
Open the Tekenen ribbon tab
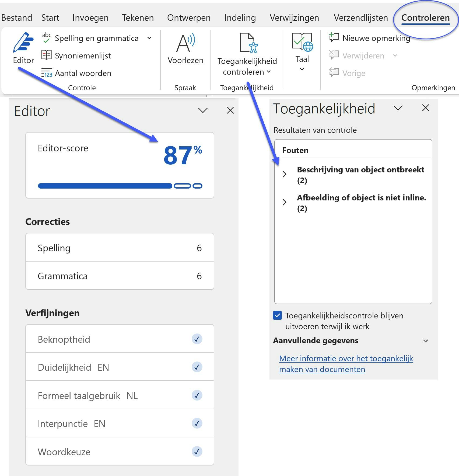(138, 17)
